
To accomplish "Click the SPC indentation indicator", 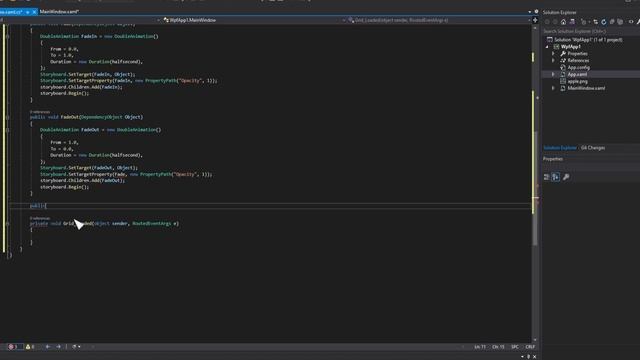I will coord(515,347).
